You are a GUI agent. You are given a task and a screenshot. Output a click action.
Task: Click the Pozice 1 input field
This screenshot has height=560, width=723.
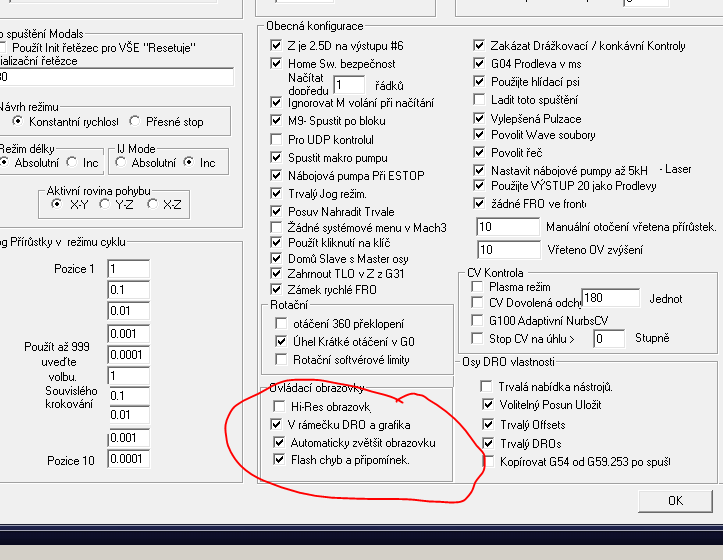coord(128,269)
